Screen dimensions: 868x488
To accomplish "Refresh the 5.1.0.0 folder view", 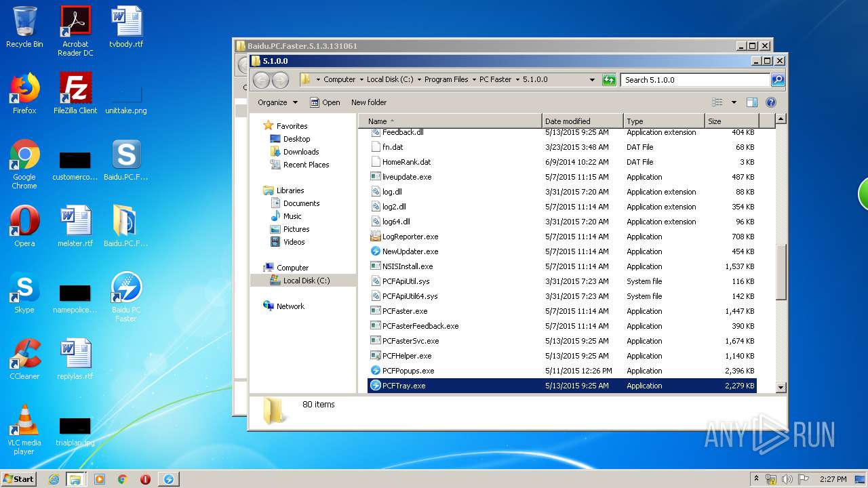I will tap(609, 80).
